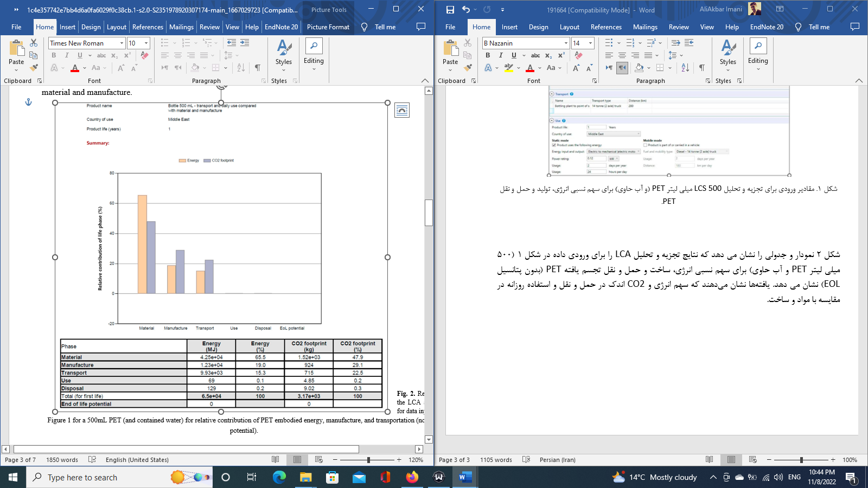Expand Line Spacing dropdown in right window

point(681,55)
